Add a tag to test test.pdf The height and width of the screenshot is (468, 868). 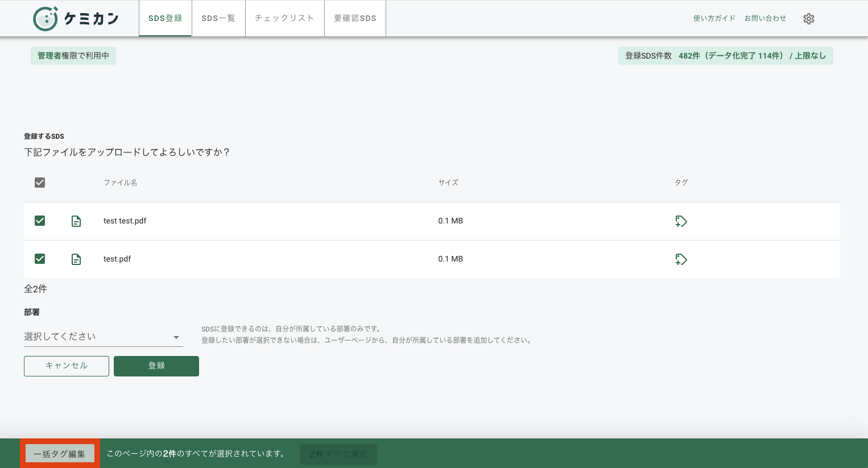tap(681, 221)
